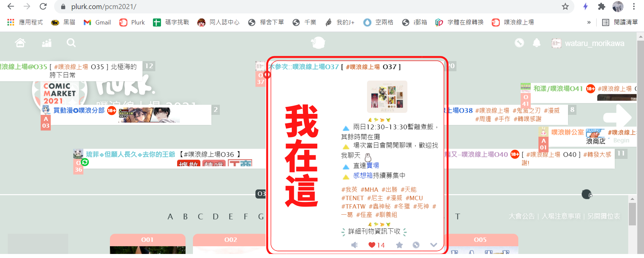Open the 噗浪線上場 bookmark
Image resolution: width=644 pixels, height=258 pixels.
(513, 22)
